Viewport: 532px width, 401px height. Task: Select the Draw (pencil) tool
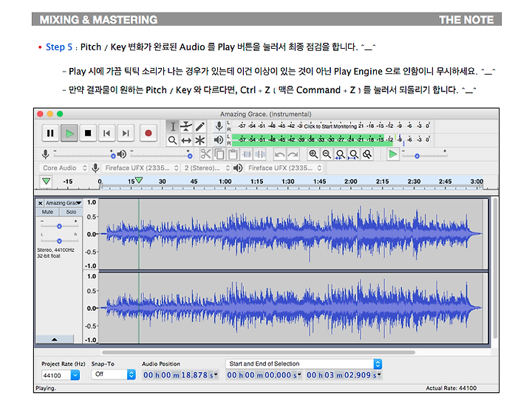click(x=199, y=126)
